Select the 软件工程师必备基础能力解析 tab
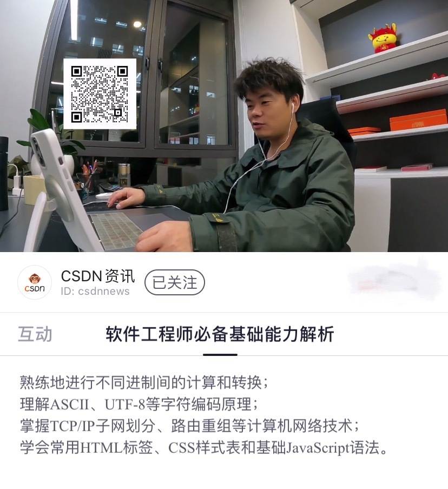448x489 pixels. click(x=220, y=334)
